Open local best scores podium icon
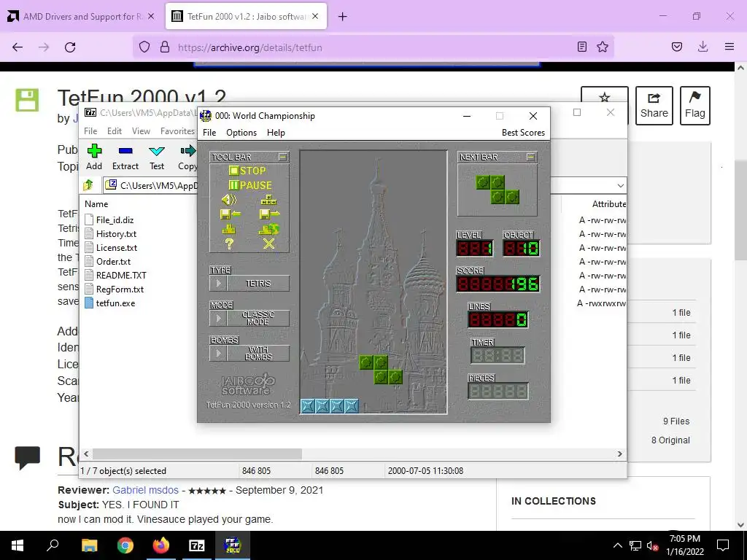 point(228,229)
